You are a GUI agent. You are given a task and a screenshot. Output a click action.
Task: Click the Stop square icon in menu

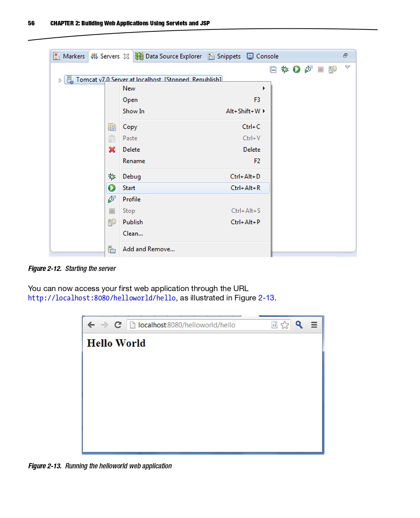click(x=112, y=211)
